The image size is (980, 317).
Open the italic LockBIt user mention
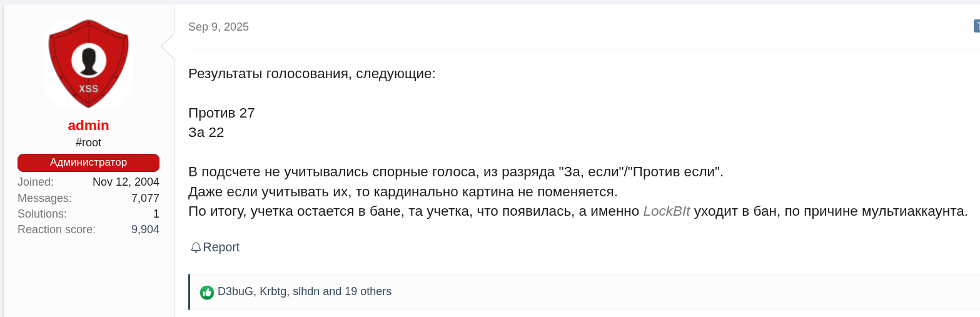click(x=666, y=211)
